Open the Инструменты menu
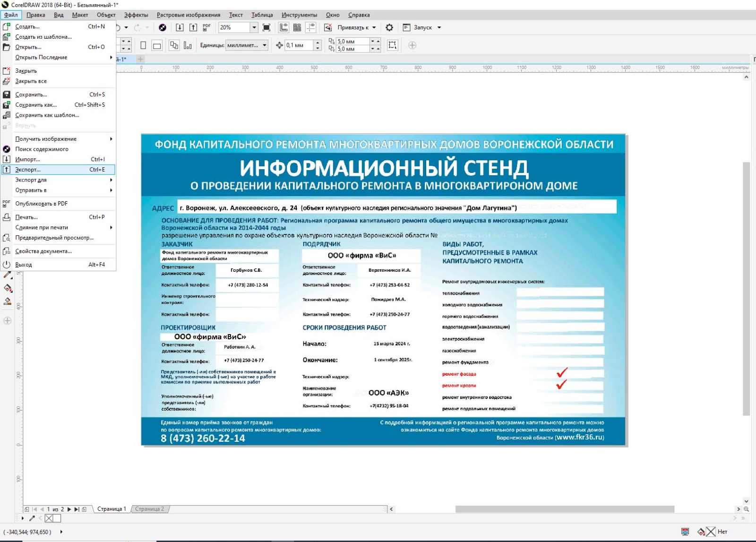 (299, 15)
